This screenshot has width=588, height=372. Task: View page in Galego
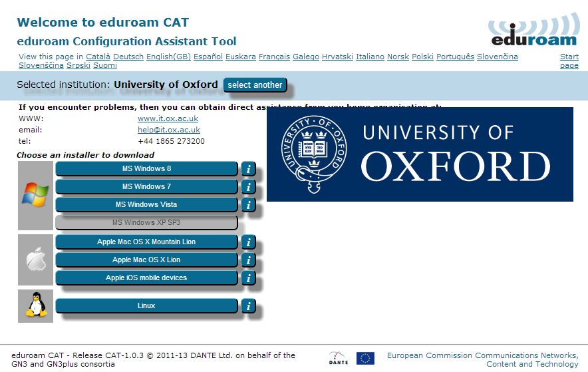coord(305,57)
